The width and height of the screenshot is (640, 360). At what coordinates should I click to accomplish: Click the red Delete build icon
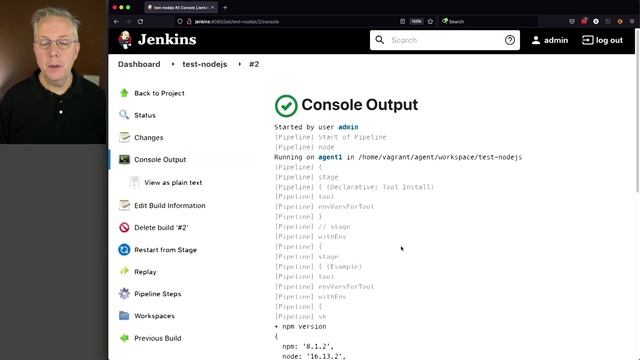tap(124, 227)
